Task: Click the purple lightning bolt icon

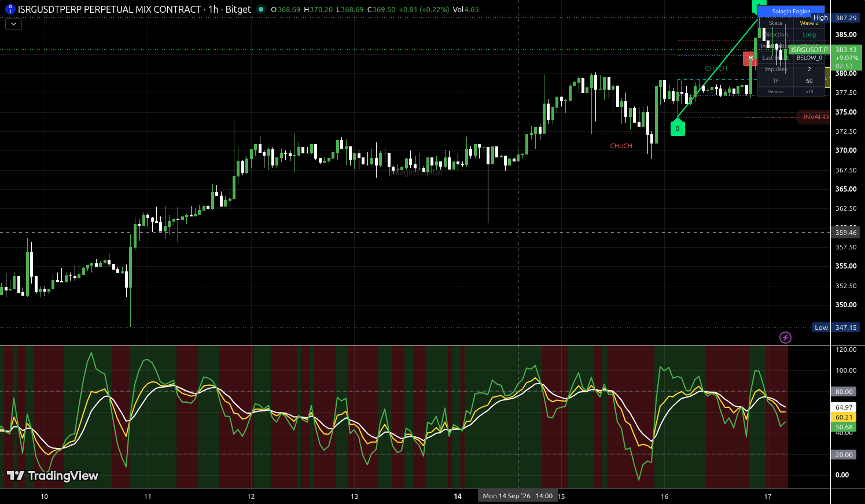Action: 785,337
